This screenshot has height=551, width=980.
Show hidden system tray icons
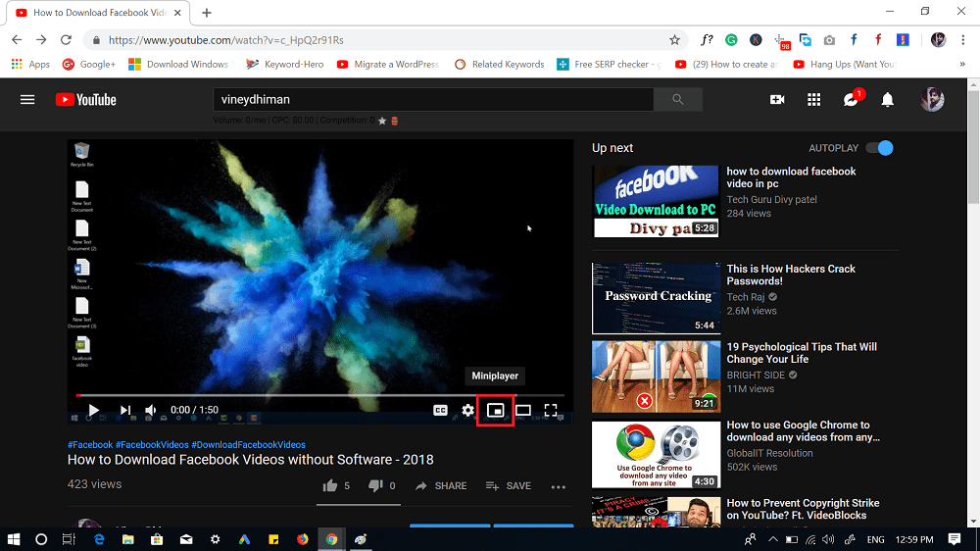pyautogui.click(x=773, y=539)
